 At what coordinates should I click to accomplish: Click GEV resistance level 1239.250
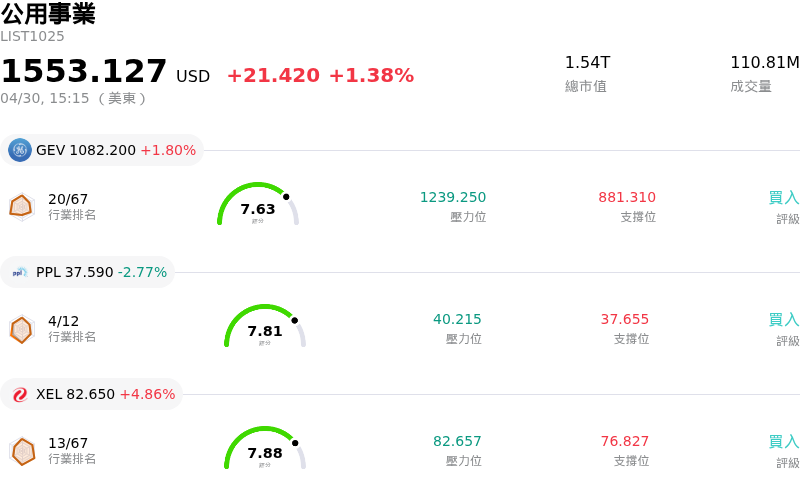[x=453, y=198]
